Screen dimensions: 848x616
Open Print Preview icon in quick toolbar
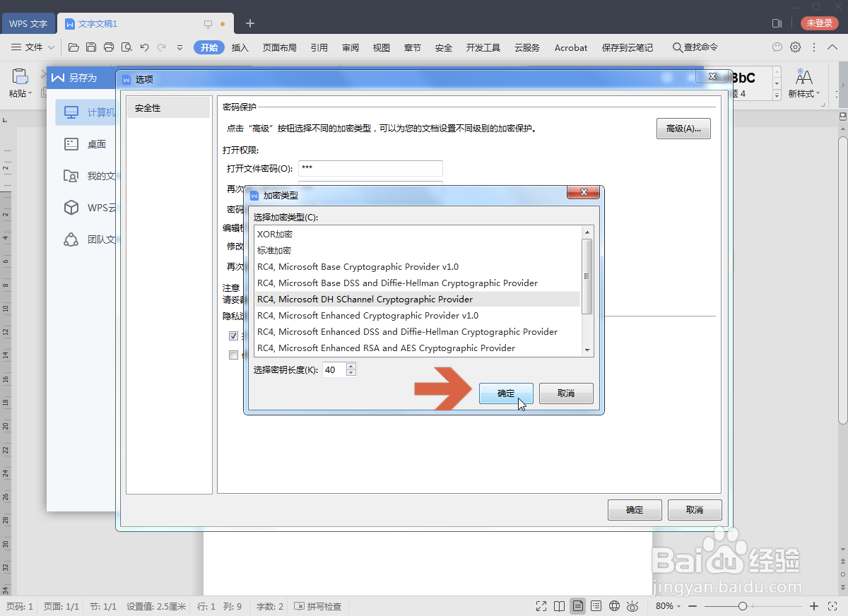point(126,47)
